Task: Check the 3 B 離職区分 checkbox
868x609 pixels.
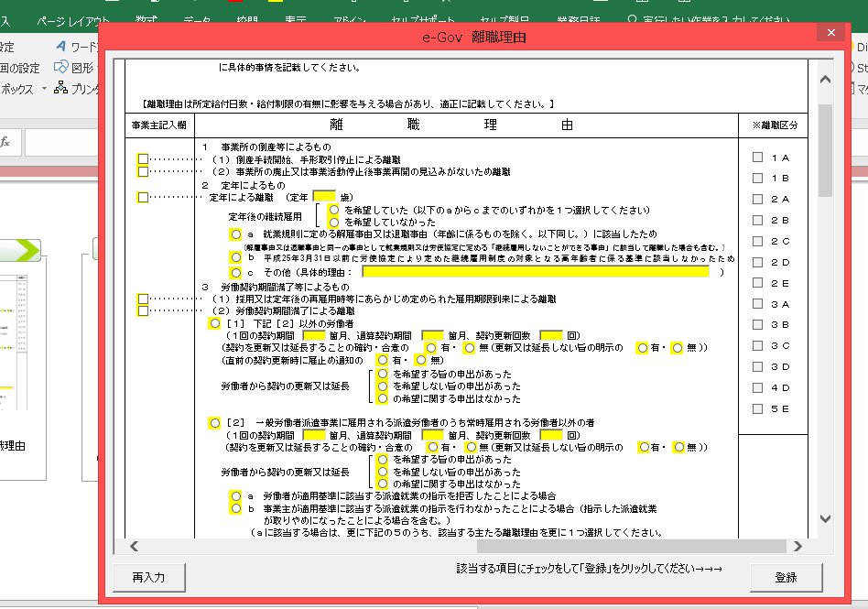Action: coord(758,325)
